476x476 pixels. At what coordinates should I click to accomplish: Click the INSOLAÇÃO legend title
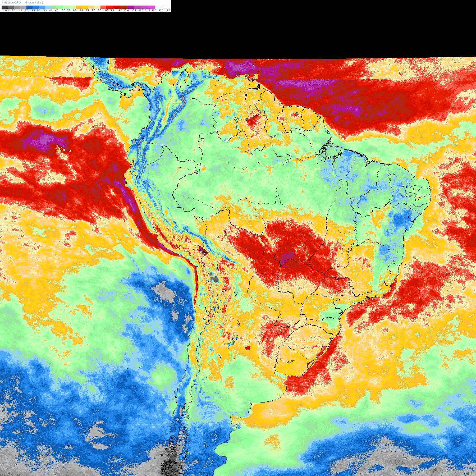click(x=12, y=2)
